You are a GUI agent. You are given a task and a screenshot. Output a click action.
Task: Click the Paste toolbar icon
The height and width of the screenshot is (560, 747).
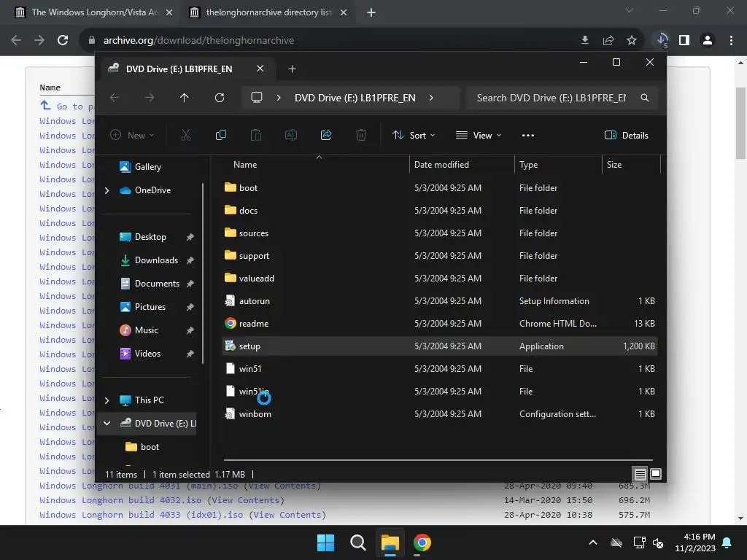256,135
